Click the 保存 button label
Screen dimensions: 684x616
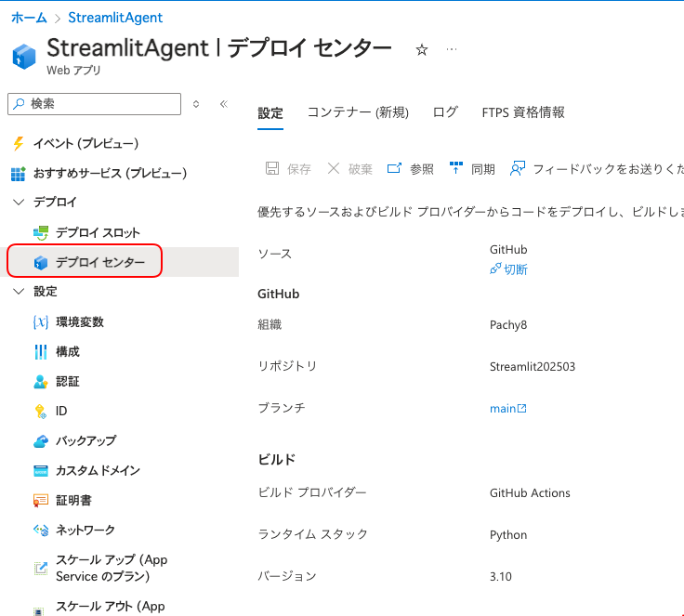point(299,169)
